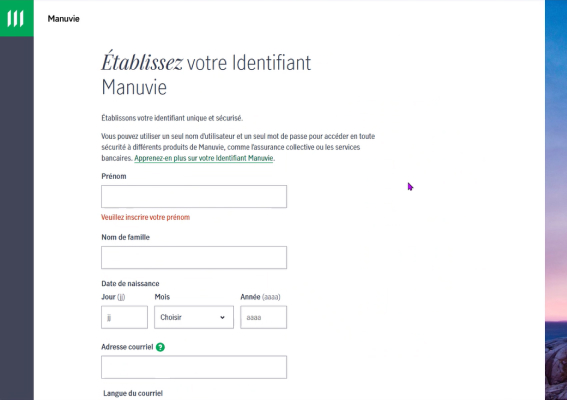Click the Date de naissance label
This screenshot has width=567, height=400.
pyautogui.click(x=130, y=283)
